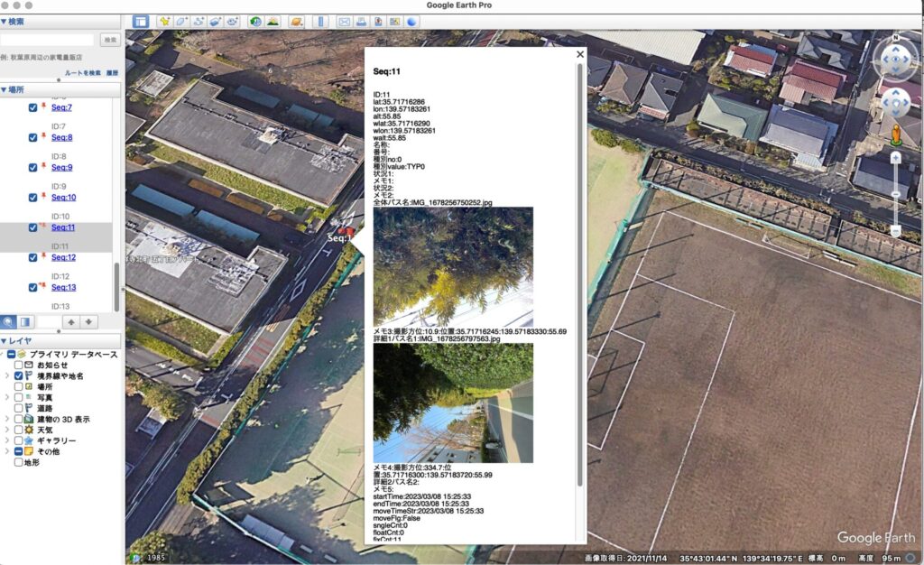Click the zoom-in plus on zoom slider
The image size is (924, 565).
pyautogui.click(x=896, y=157)
